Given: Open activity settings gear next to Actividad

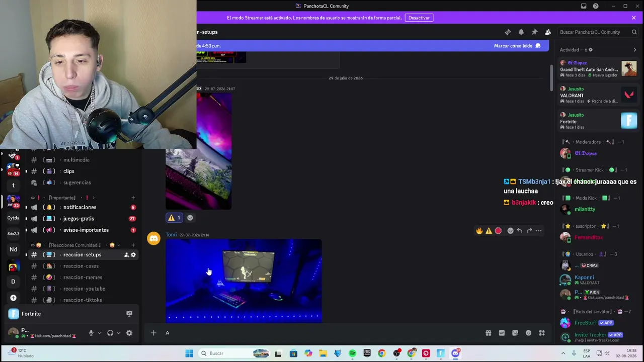Looking at the screenshot, I should tap(591, 50).
